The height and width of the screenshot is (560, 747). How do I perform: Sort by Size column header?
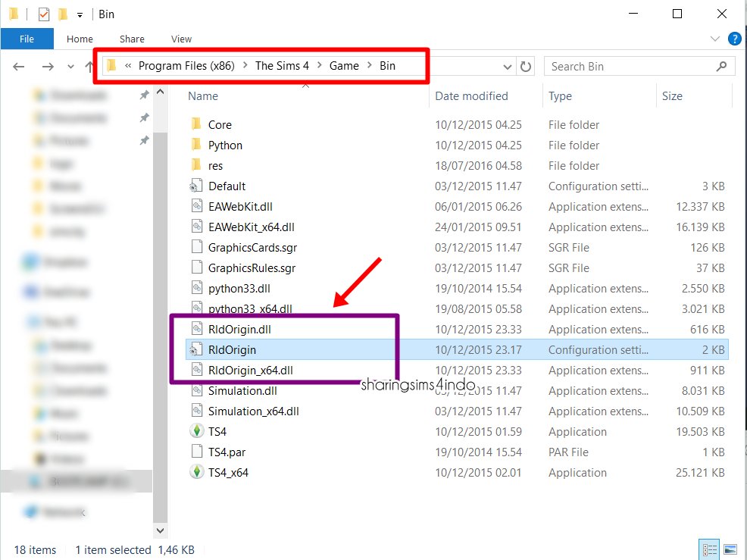point(672,96)
